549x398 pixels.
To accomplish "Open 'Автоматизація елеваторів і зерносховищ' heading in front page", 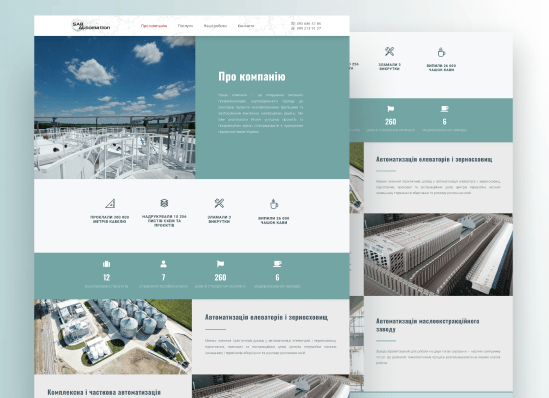I will [x=266, y=317].
